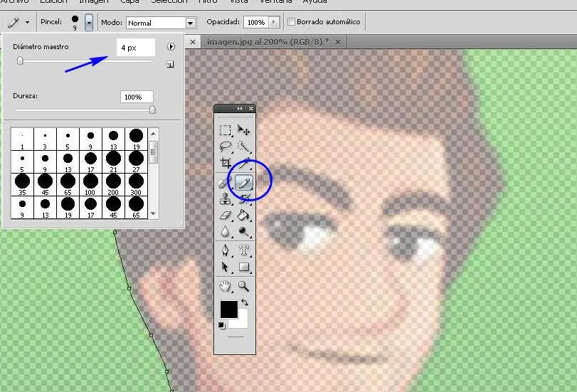Open the Pencil tool preset picker
The image size is (577, 392).
click(27, 23)
